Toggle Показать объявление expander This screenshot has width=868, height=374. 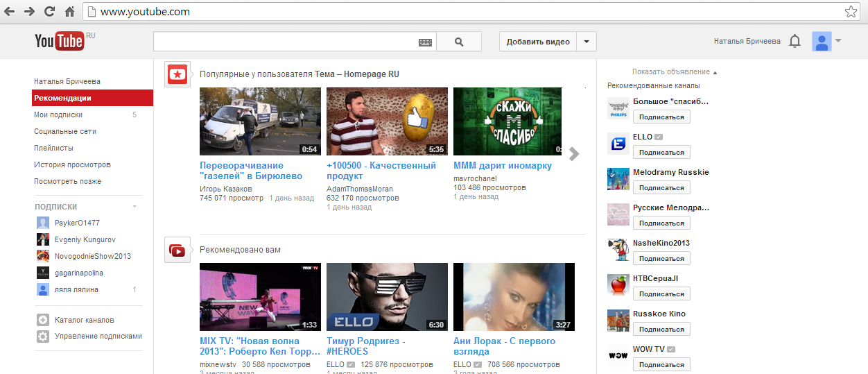(675, 72)
